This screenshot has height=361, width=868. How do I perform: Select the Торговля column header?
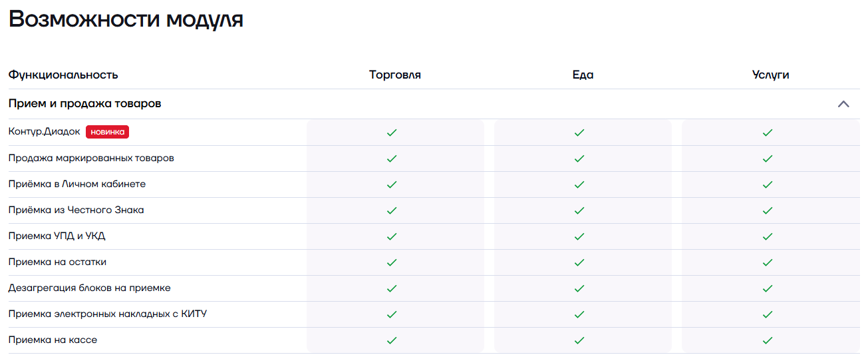coord(395,75)
